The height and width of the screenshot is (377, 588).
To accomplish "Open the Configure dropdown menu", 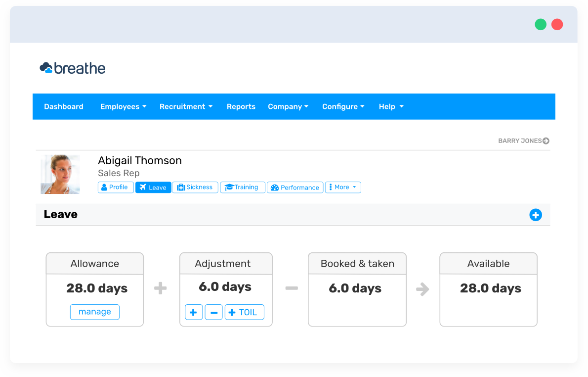I will [x=343, y=107].
